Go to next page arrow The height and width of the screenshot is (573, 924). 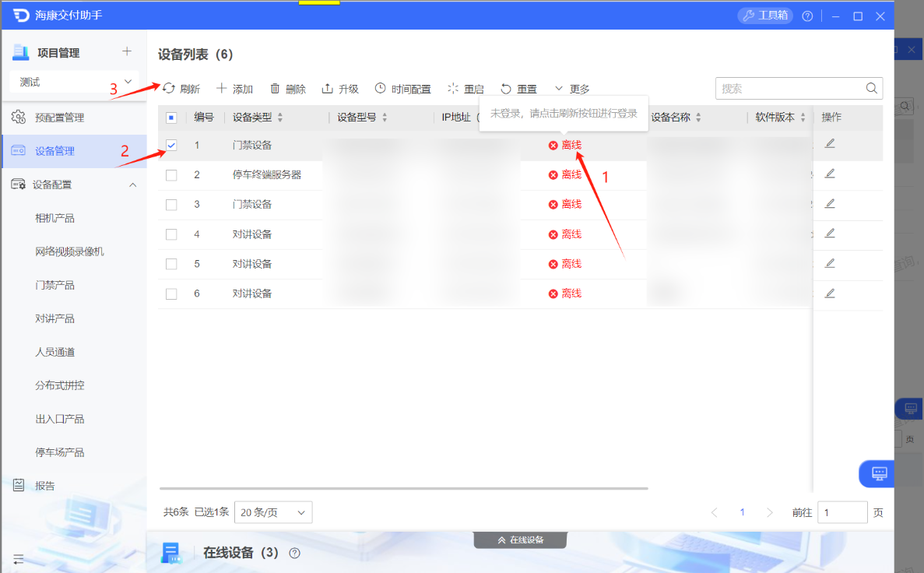tap(770, 512)
